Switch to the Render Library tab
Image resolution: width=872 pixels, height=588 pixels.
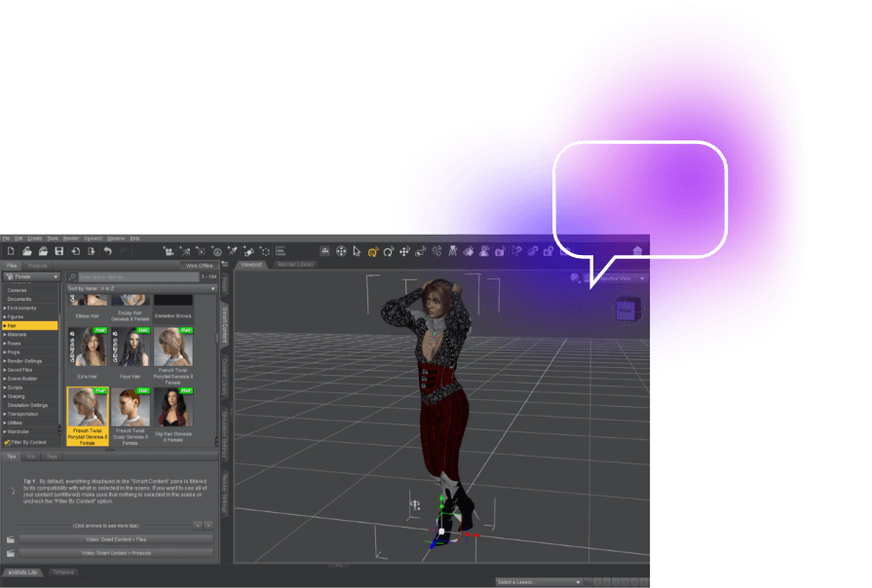pyautogui.click(x=295, y=265)
